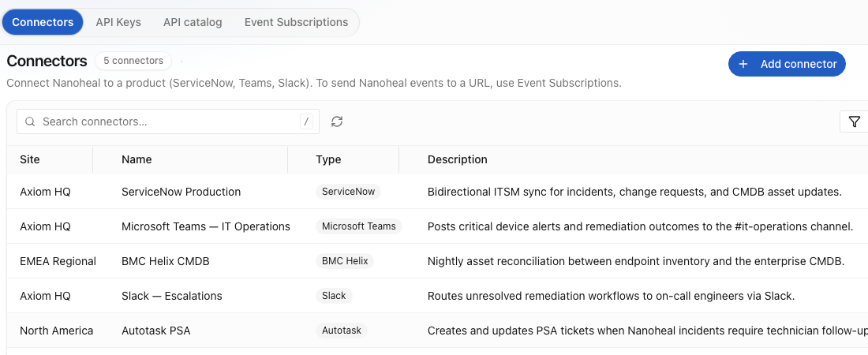Focus the Search connectors input field
Screen dimensions: 868x355
(x=168, y=121)
